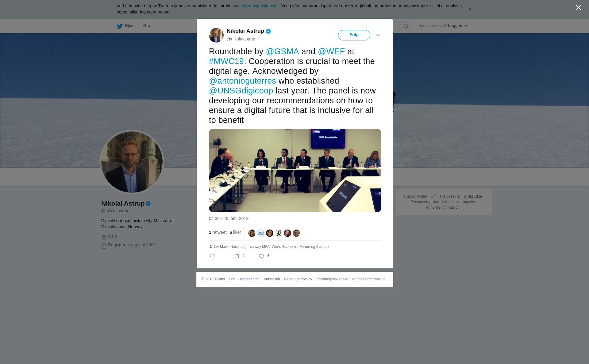
Task: Open the @GSMA mention link
Action: coord(282,51)
